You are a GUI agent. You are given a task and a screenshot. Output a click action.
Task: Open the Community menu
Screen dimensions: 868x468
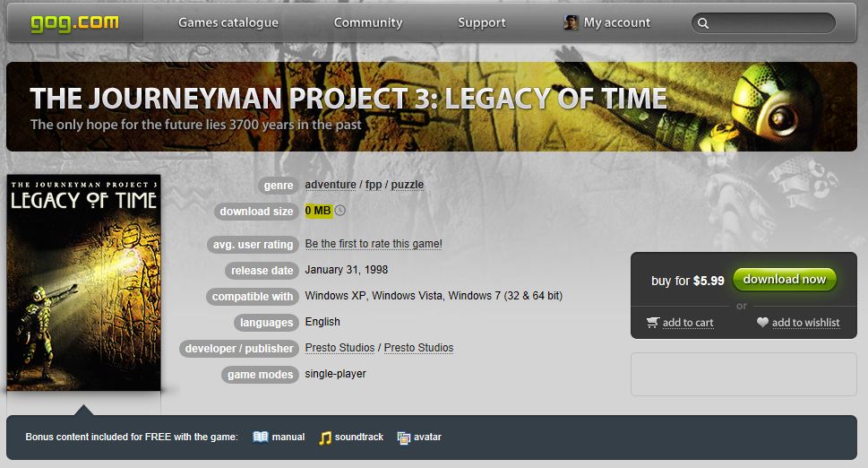click(x=368, y=22)
